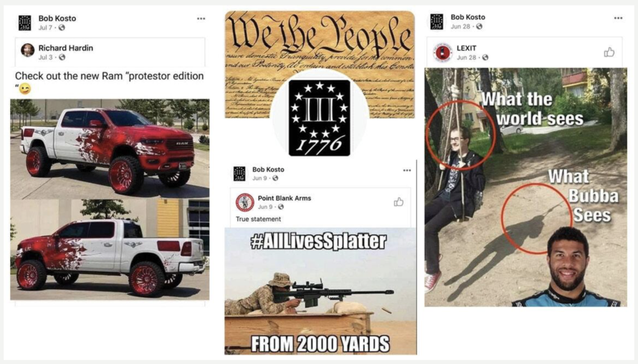Click the Bob Kosto name on the Jun 28 post
Image resolution: width=638 pixels, height=364 pixels.
point(468,17)
